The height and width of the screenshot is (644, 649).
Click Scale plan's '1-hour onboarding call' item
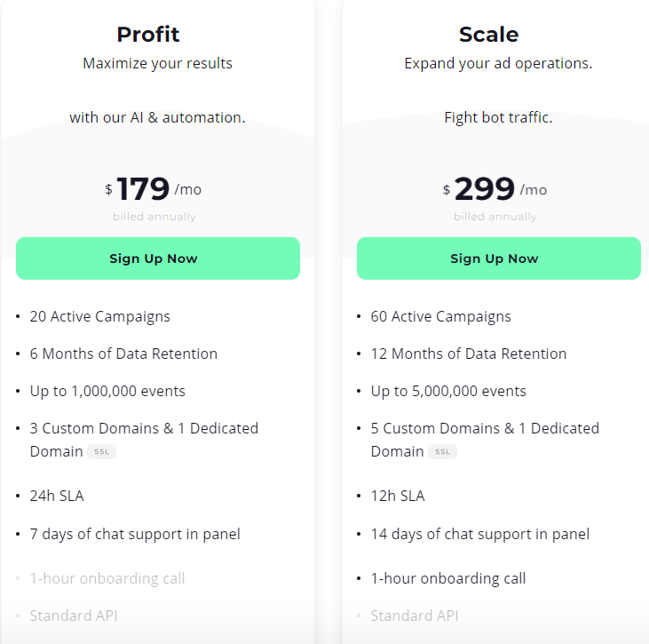(448, 578)
